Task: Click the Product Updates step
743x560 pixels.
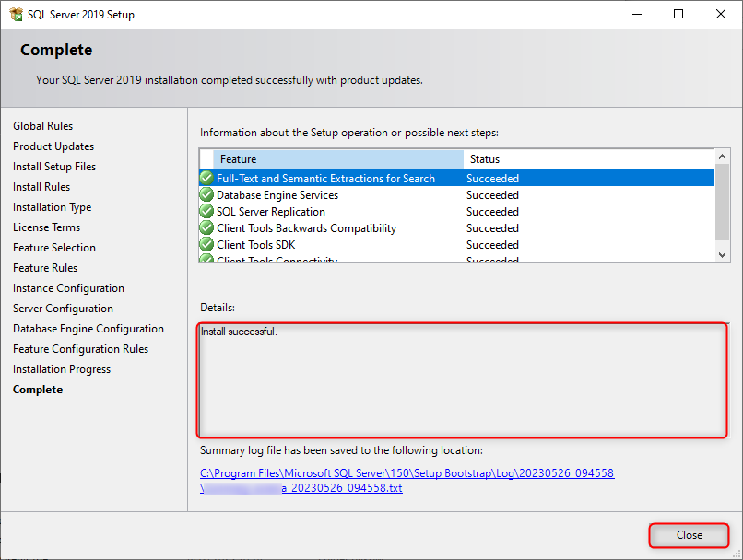Action: coord(53,146)
